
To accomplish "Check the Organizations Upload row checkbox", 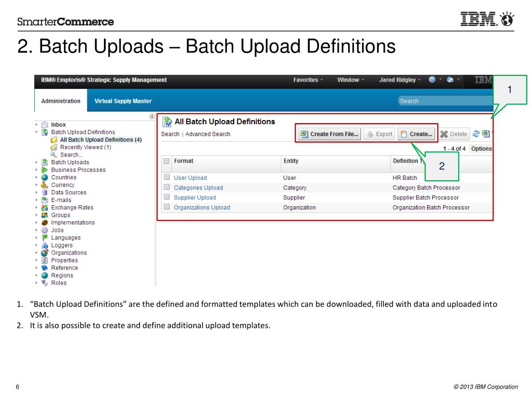I will click(167, 207).
